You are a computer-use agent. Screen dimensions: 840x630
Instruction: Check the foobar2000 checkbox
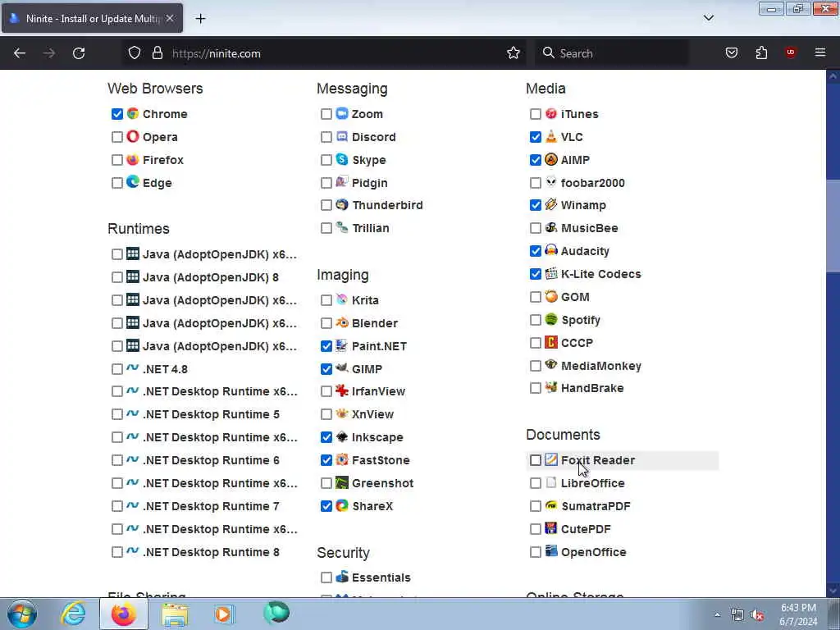535,183
